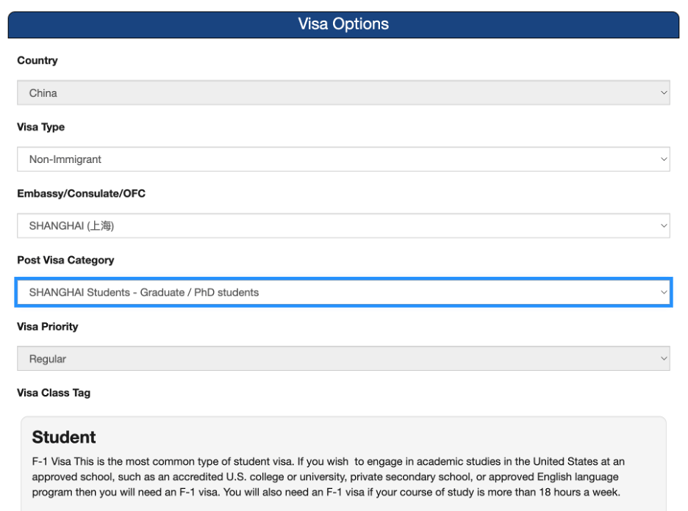Image resolution: width=688 pixels, height=511 pixels.
Task: Click the chevron arrow on the China field
Action: 663,93
